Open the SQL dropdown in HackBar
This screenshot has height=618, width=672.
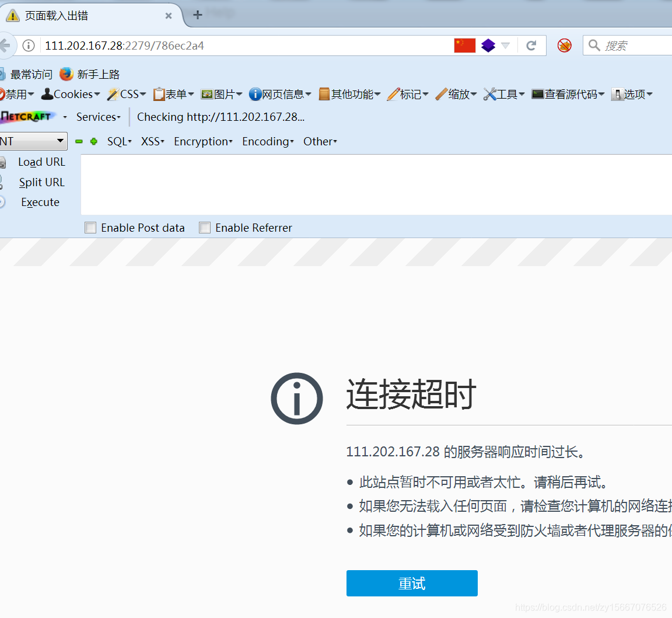[118, 141]
